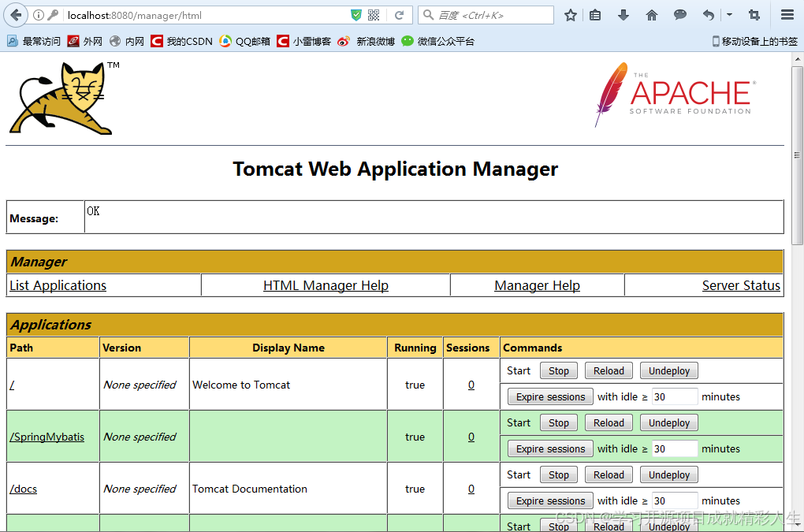Go back using the browser back arrow
Image resolution: width=804 pixels, height=532 pixels.
[x=16, y=16]
